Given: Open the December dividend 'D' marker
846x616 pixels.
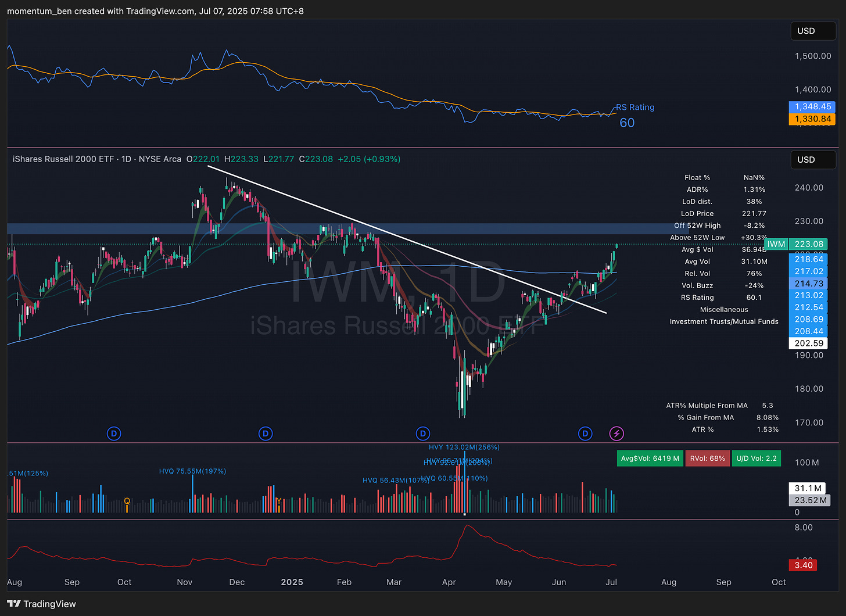Looking at the screenshot, I should coord(266,434).
